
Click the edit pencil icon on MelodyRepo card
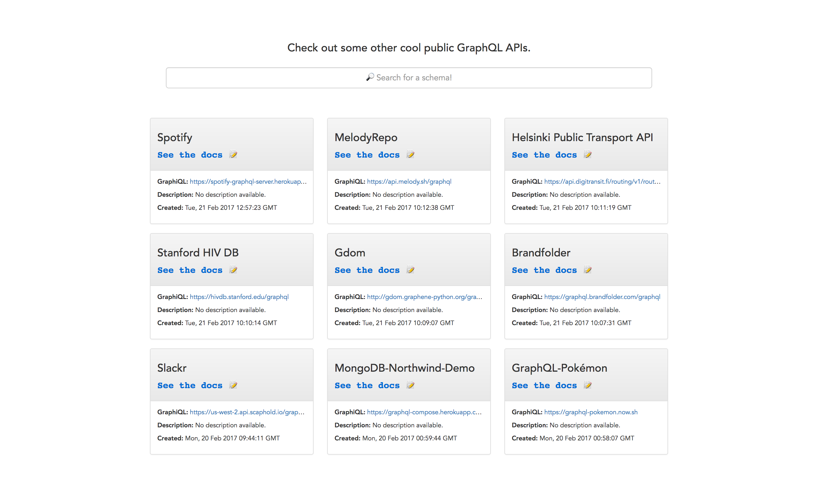pyautogui.click(x=410, y=154)
